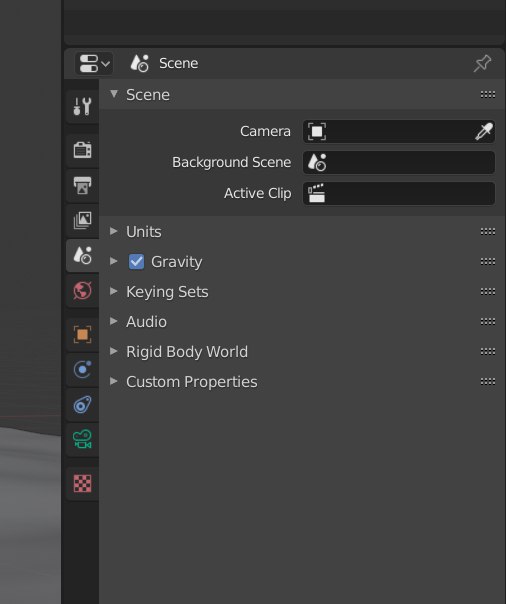
Task: Click the Active Clip clapperboard icon
Action: coord(317,193)
